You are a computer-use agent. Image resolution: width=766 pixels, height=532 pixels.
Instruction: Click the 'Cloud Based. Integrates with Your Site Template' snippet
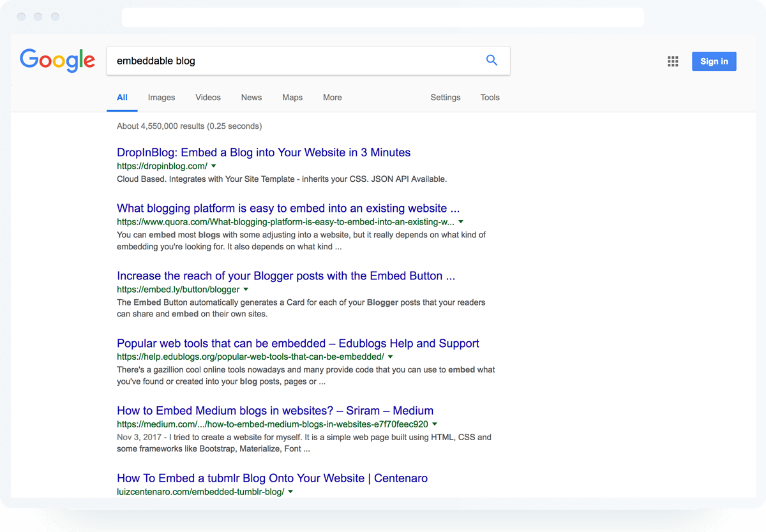point(282,179)
